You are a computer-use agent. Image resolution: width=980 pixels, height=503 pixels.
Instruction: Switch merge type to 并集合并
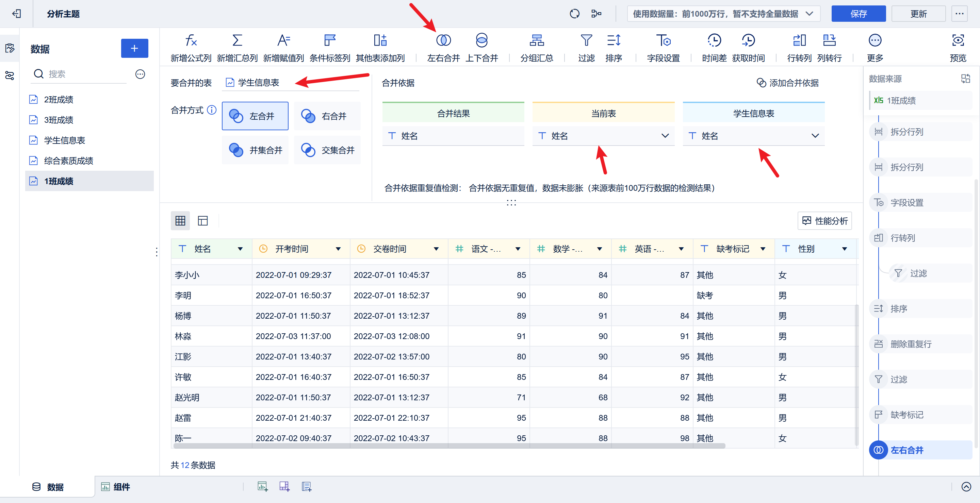[x=255, y=150]
